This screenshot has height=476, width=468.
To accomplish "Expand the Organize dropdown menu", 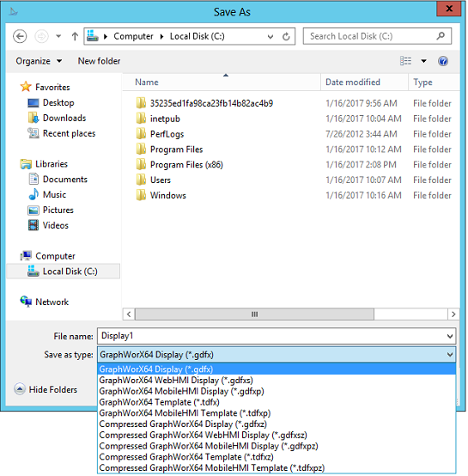I will [39, 61].
